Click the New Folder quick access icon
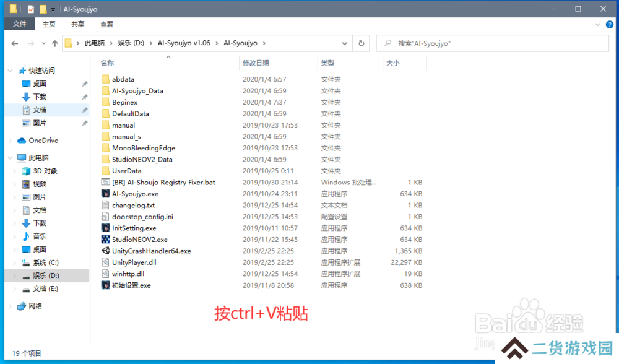The height and width of the screenshot is (364, 619). pos(43,9)
